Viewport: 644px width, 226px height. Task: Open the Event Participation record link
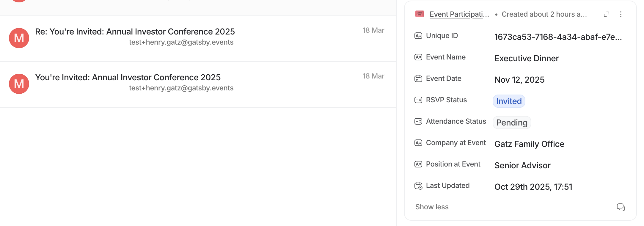pos(459,14)
